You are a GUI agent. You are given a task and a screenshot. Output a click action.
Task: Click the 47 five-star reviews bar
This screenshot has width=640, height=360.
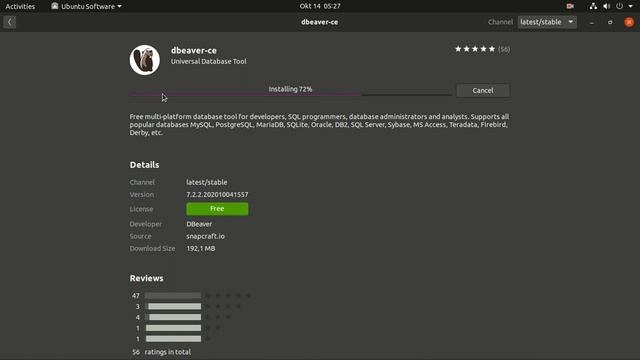173,296
